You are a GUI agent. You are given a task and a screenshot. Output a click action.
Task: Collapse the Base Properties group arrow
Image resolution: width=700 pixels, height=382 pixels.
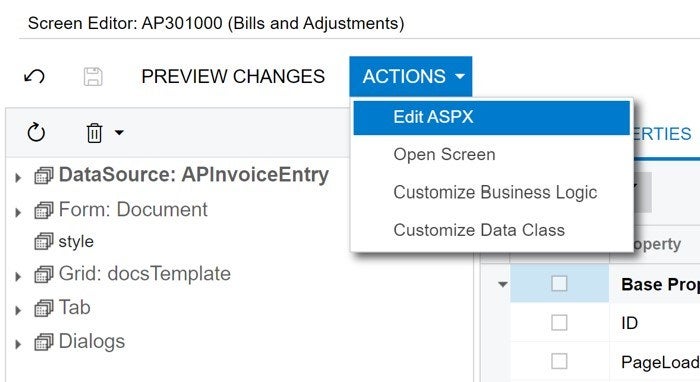point(503,284)
